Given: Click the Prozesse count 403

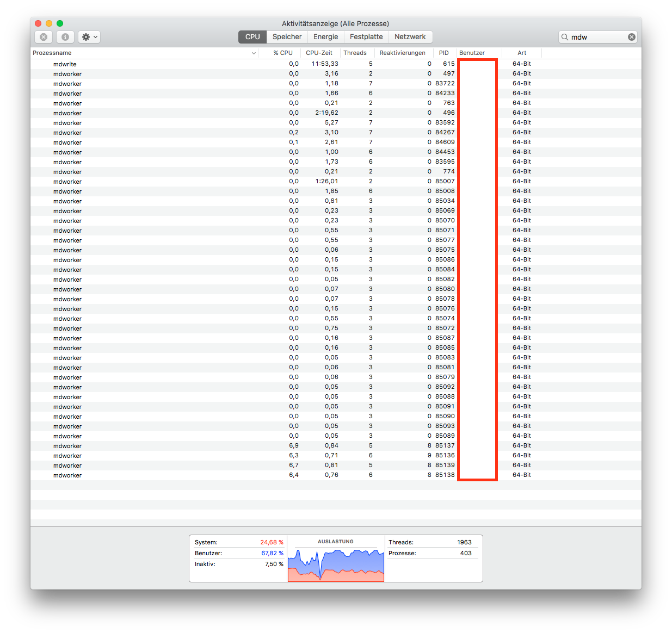Looking at the screenshot, I should pyautogui.click(x=466, y=553).
